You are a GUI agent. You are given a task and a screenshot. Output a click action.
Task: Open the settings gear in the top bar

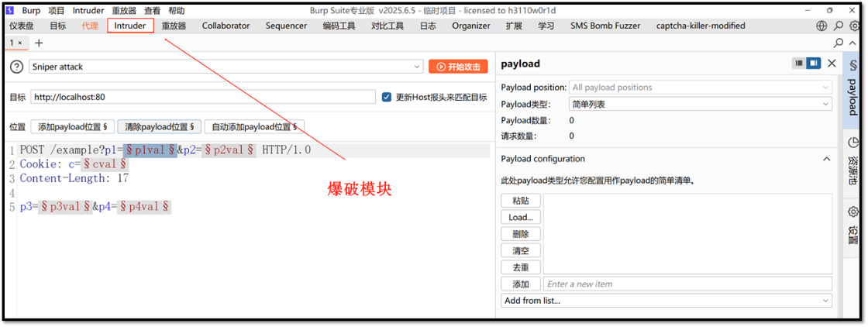855,26
